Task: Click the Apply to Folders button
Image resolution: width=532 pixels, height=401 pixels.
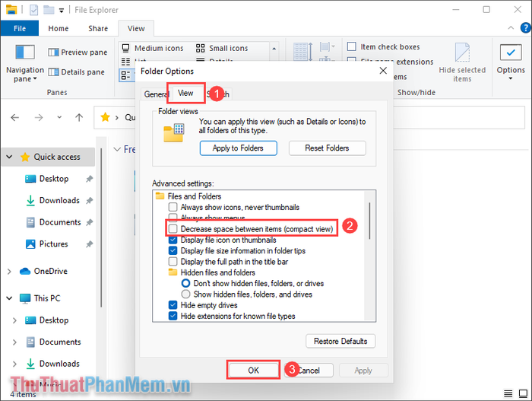Action: point(238,148)
